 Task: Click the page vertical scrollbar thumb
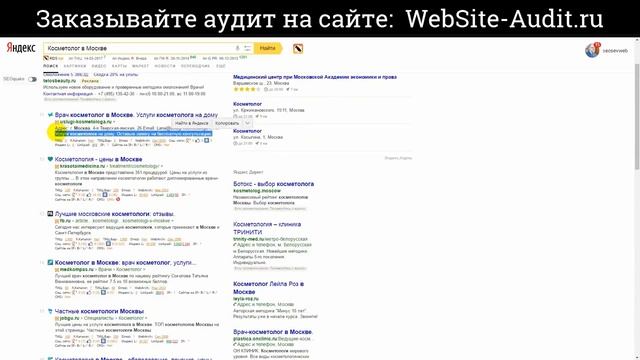[637, 117]
